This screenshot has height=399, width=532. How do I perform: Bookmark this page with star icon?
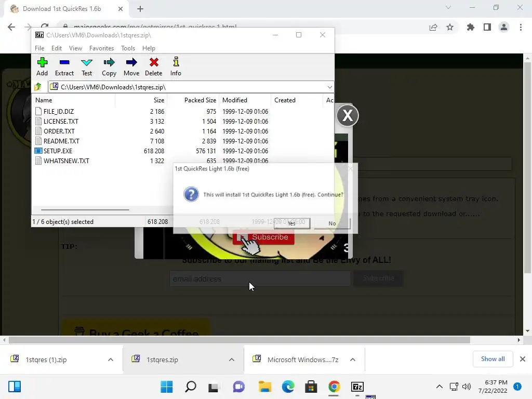point(450,27)
